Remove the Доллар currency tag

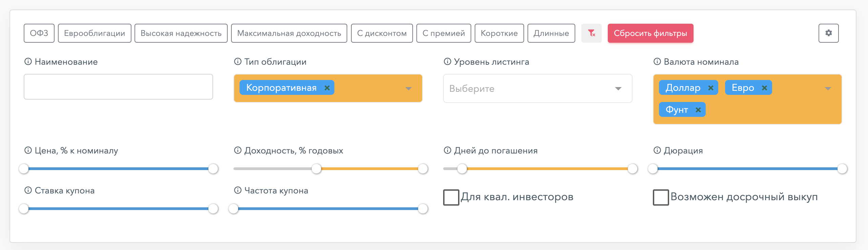710,88
